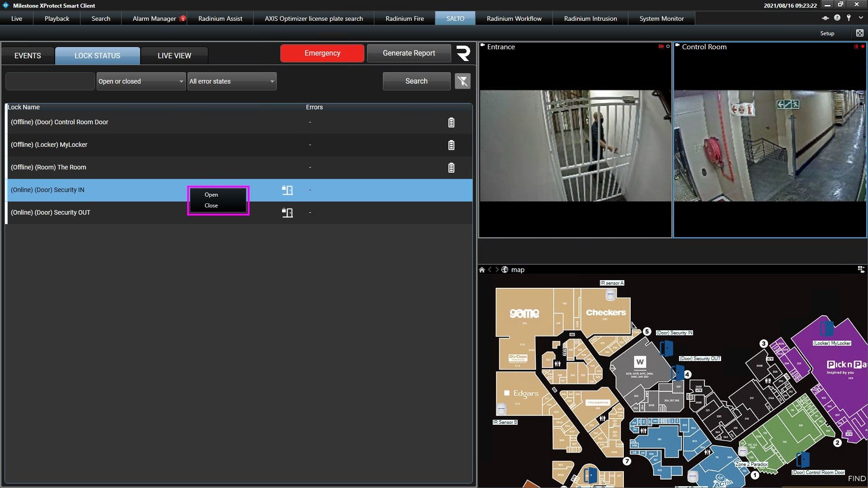Screen dimensions: 868x488
Task: Click battery icon in MyLocker row
Action: pyautogui.click(x=451, y=145)
